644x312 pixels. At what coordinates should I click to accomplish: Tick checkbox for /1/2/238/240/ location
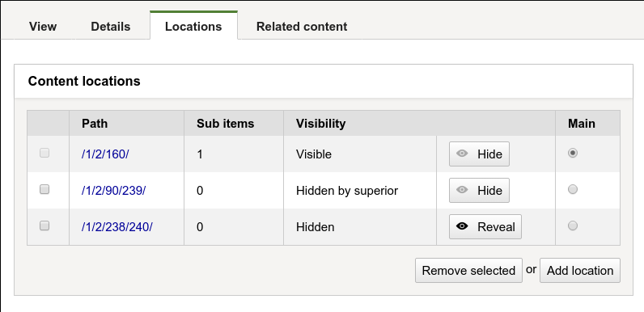pos(44,226)
